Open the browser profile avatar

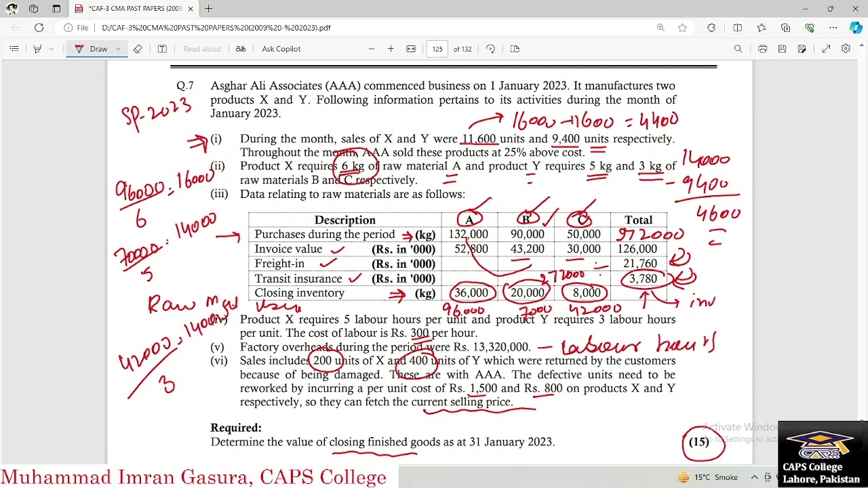pyautogui.click(x=12, y=9)
